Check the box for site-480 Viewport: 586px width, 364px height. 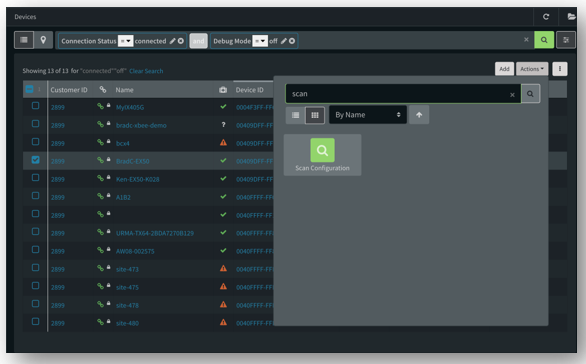tap(36, 321)
